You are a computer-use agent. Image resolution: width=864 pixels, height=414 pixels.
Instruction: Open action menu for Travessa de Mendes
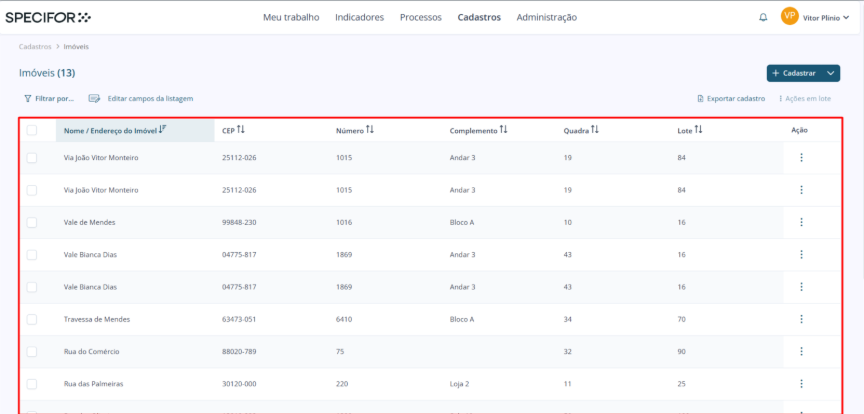click(801, 319)
